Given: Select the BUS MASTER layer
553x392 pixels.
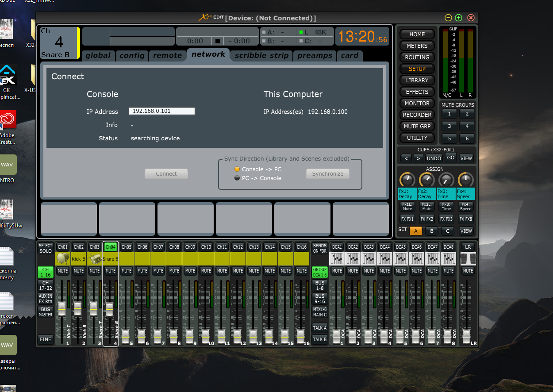Looking at the screenshot, I should [45, 312].
